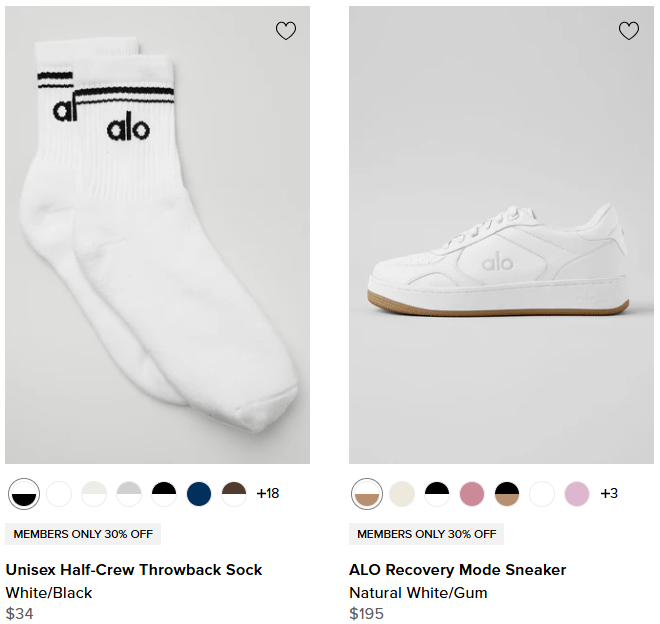Choose the black and white sneaker swatch

[x=437, y=493]
